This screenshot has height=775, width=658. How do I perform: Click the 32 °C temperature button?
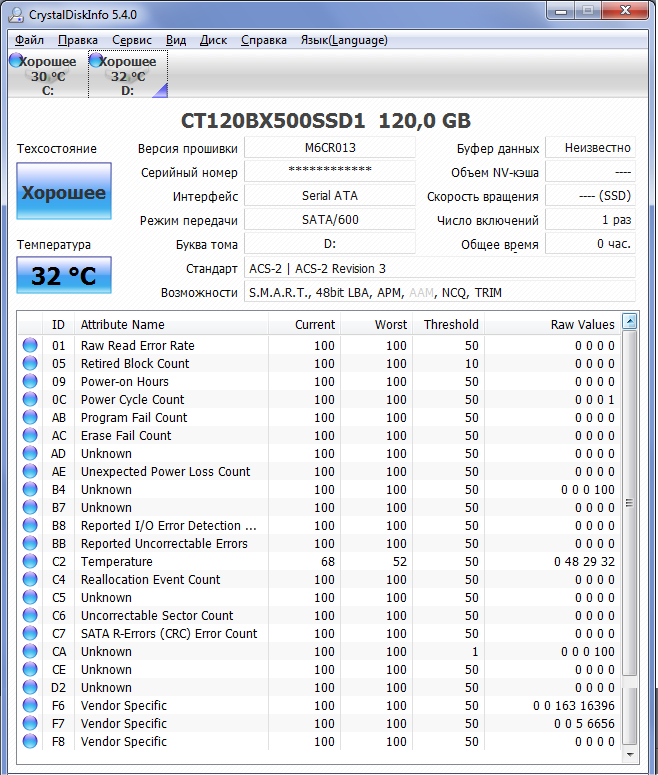click(x=64, y=275)
